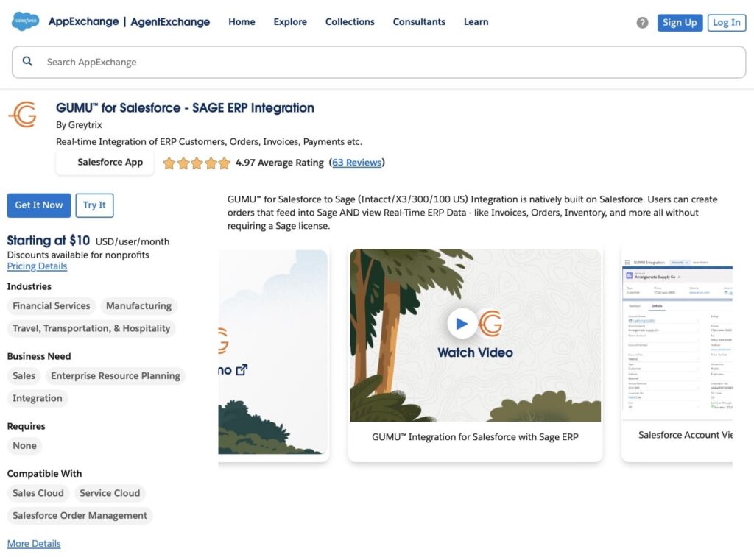Click the search magnifier icon
Viewport: 754px width, 560px height.
point(27,61)
